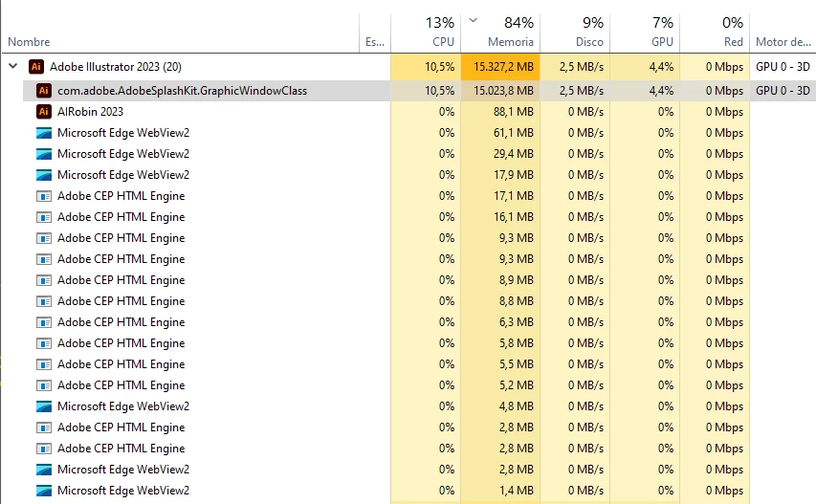Click the 5,5 MB memory value
The width and height of the screenshot is (816, 504).
[517, 364]
